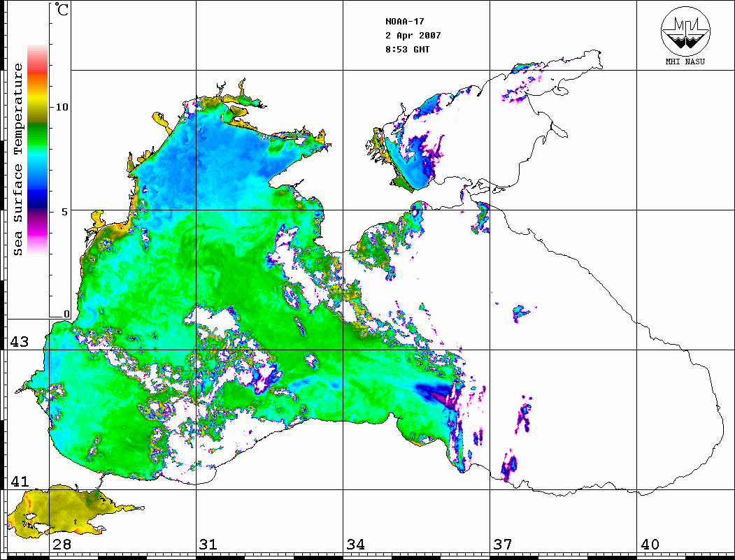Click the '8:53 GMT' time text
This screenshot has height=560, width=735.
coord(407,49)
